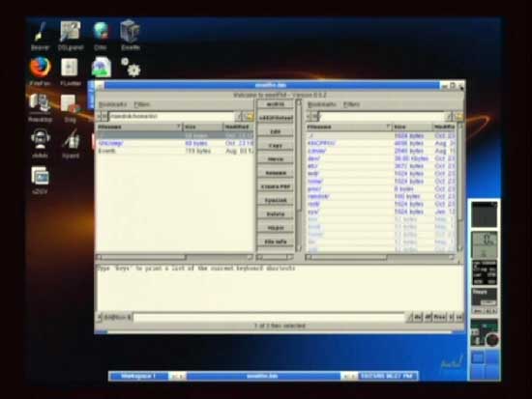
Task: Select the 119 bytes file in left pane
Action: 175,151
